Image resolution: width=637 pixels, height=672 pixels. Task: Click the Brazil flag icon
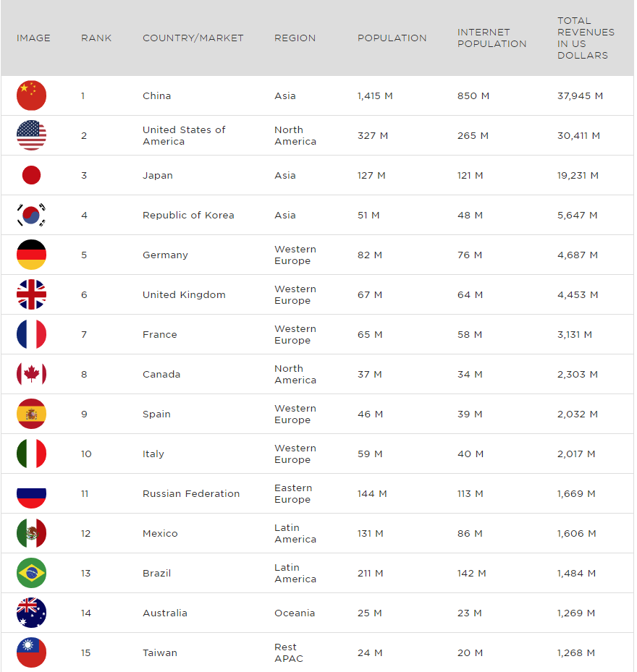click(31, 573)
